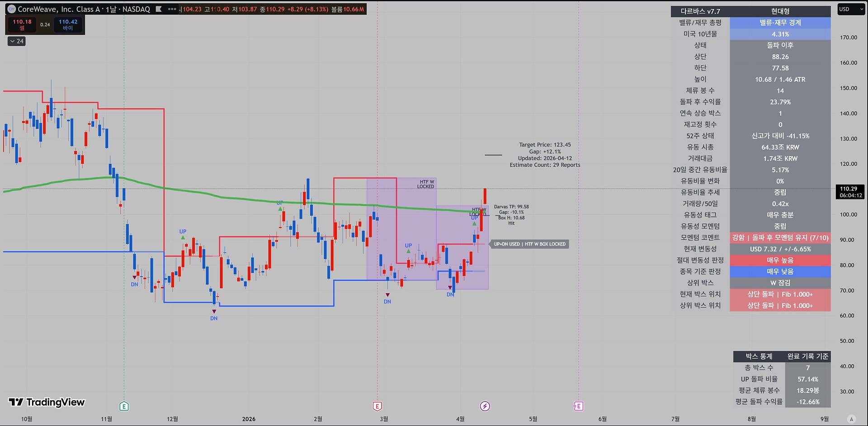The image size is (868, 426).
Task: Click the flag icon beside NASDAQ
Action: (x=159, y=9)
